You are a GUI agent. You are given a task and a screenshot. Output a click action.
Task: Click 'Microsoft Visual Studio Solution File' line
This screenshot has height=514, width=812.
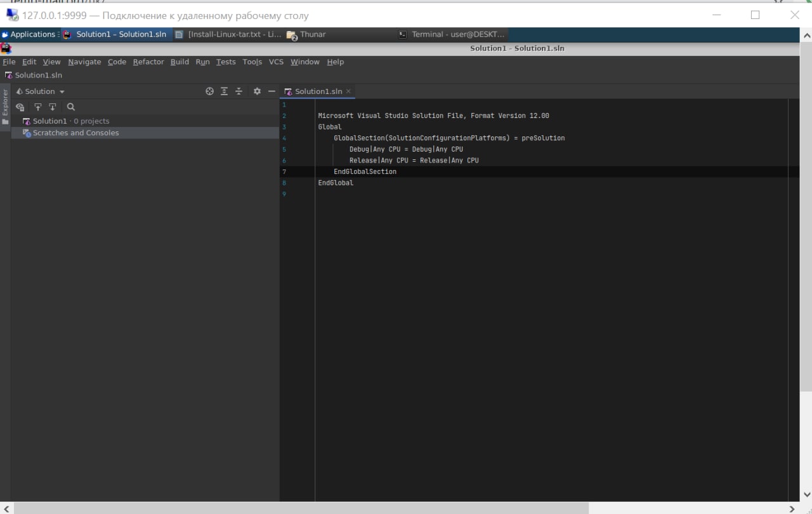[x=433, y=115]
